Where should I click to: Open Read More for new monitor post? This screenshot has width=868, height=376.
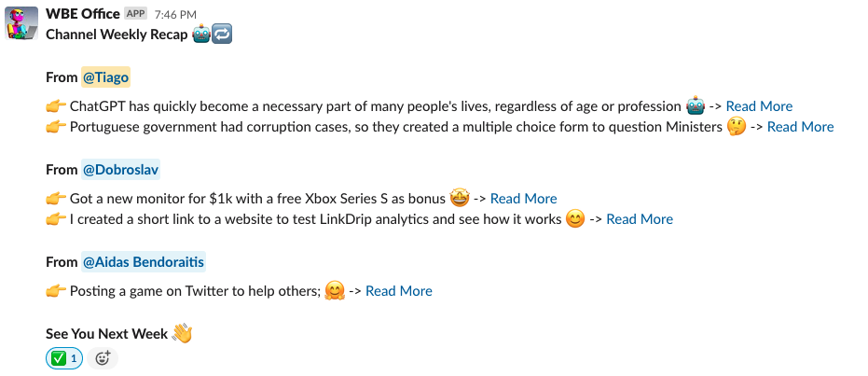pyautogui.click(x=523, y=198)
